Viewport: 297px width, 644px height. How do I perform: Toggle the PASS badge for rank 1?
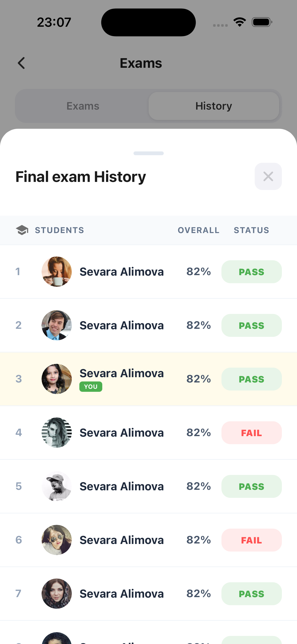point(251,272)
